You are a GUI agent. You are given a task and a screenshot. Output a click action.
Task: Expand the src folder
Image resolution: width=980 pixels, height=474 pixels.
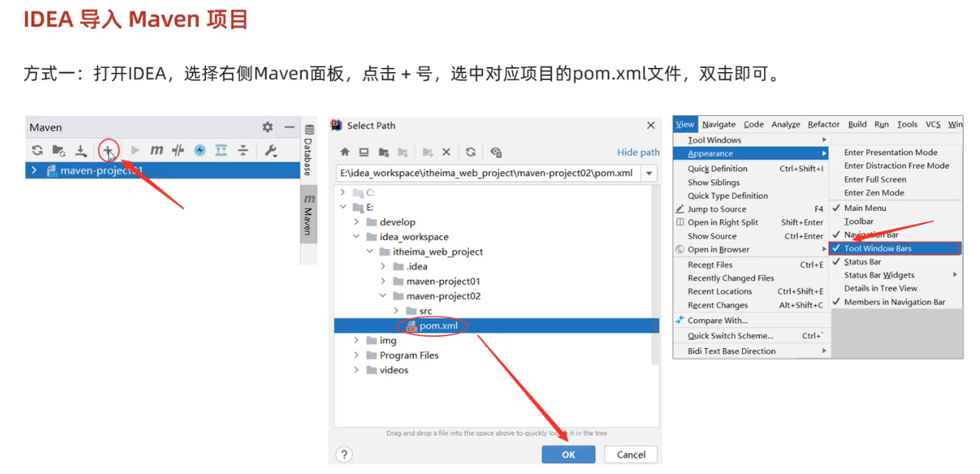[x=397, y=311]
